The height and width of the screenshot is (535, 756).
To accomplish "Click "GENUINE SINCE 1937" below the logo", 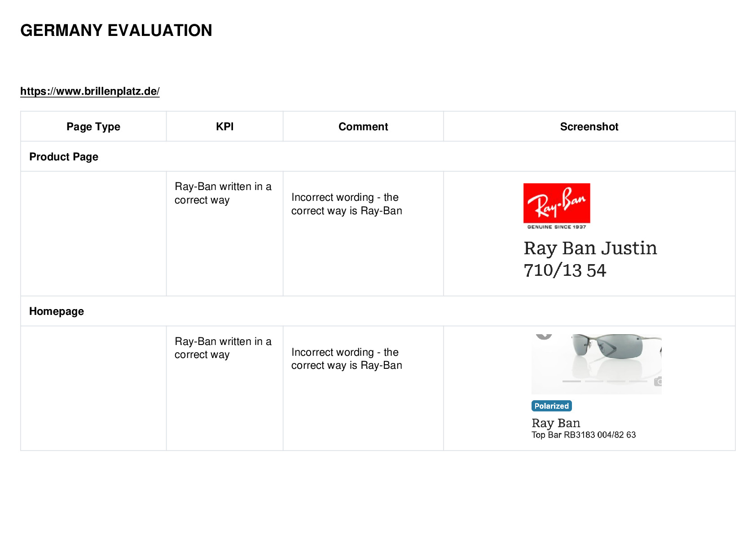I will (557, 227).
